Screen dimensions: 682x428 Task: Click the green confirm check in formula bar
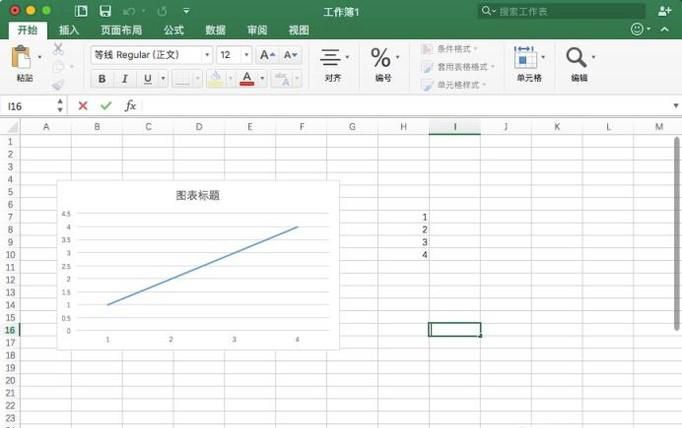tap(106, 106)
